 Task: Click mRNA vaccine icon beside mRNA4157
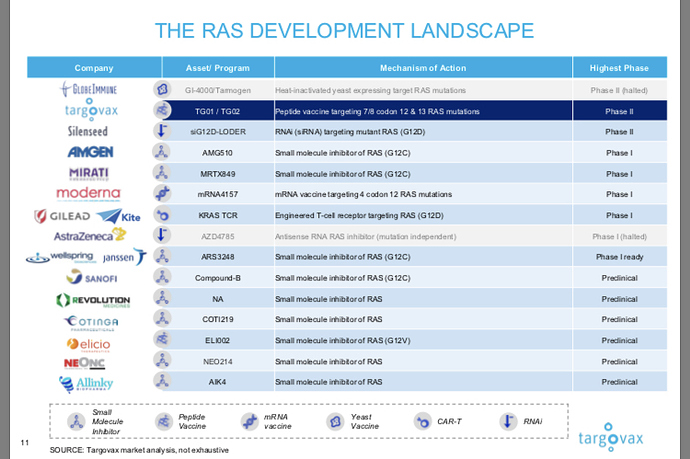coord(162,193)
